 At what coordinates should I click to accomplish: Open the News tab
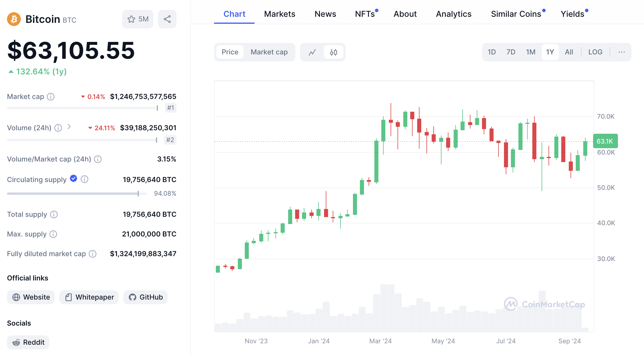click(325, 14)
